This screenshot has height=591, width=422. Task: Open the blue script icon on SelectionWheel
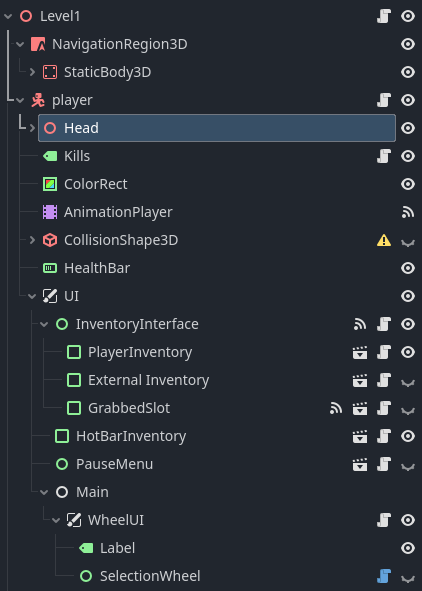click(384, 576)
